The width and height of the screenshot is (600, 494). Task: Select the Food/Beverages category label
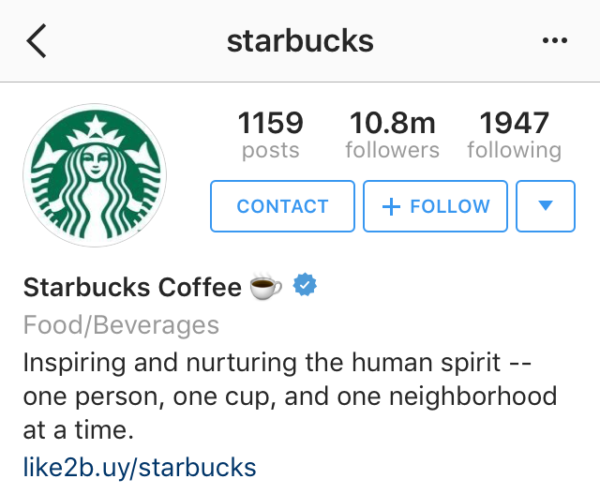[x=121, y=325]
